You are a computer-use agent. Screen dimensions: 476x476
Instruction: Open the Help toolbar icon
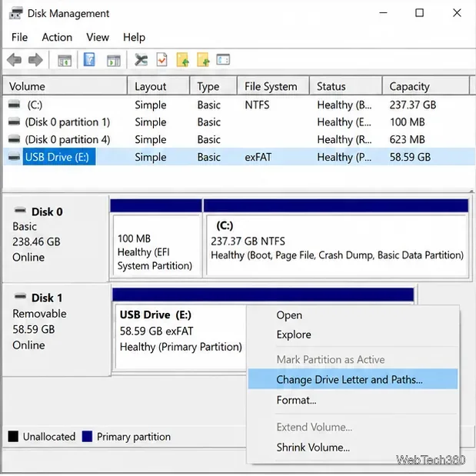click(89, 59)
